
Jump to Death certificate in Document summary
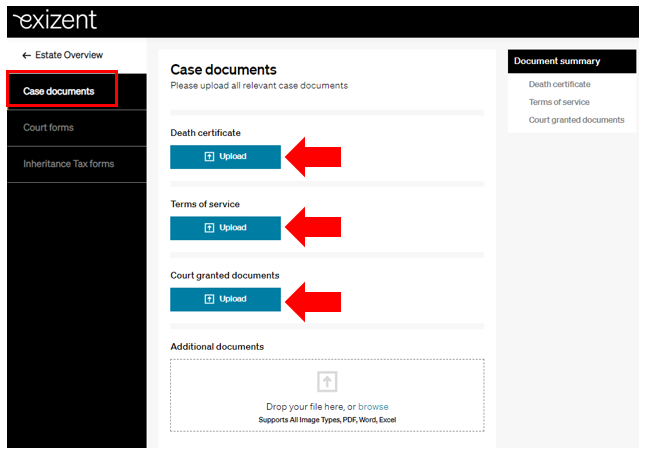[x=560, y=84]
